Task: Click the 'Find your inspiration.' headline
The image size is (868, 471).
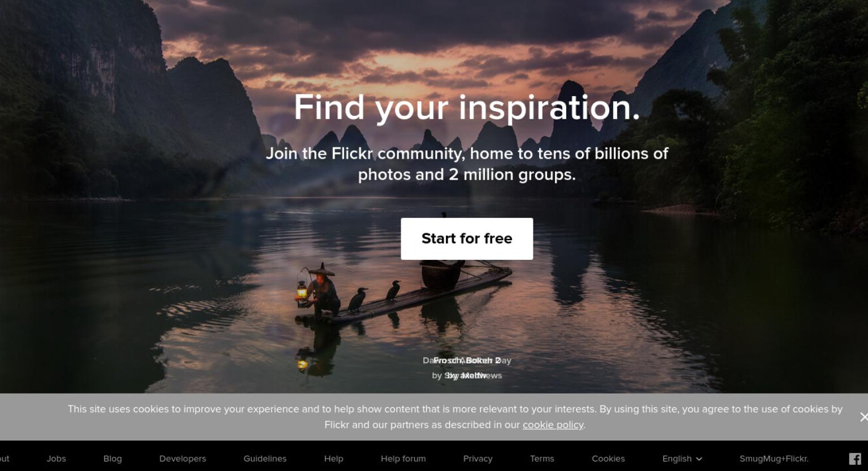Action: click(x=467, y=107)
